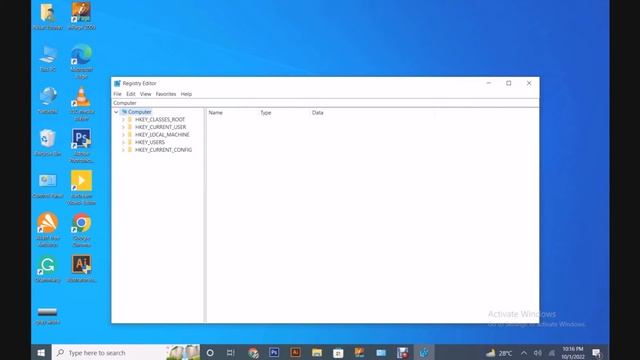Open File Explorer from the taskbar
This screenshot has width=640, height=360.
[x=317, y=353]
